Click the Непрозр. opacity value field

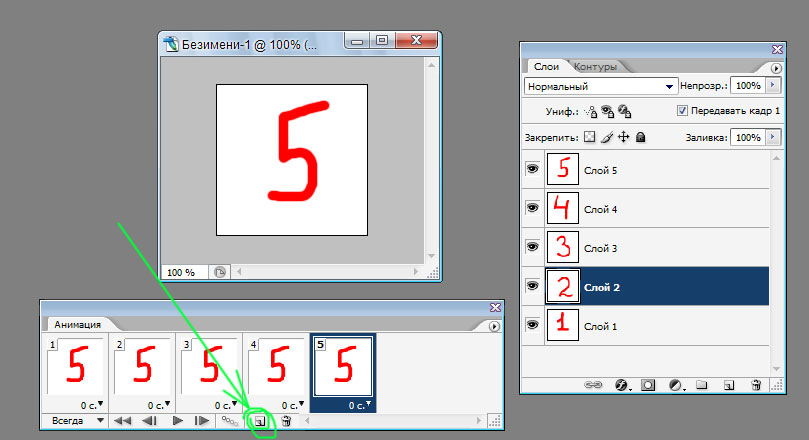pyautogui.click(x=749, y=86)
